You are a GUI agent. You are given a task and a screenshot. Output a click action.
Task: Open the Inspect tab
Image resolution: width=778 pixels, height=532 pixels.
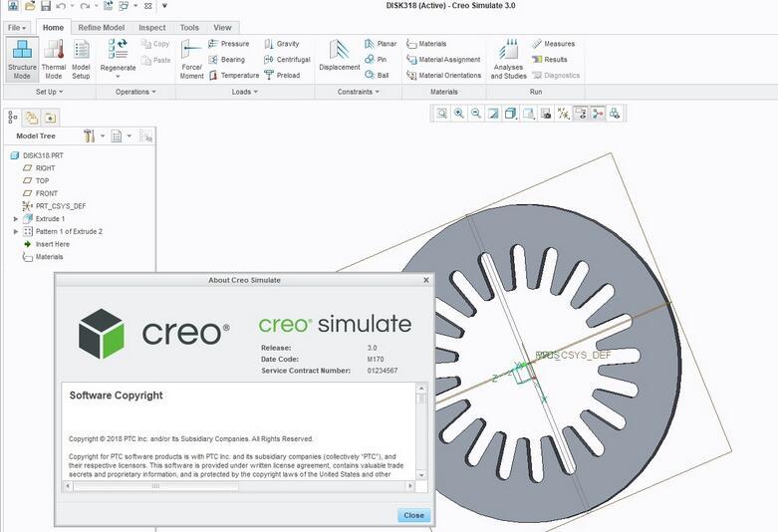tap(151, 28)
